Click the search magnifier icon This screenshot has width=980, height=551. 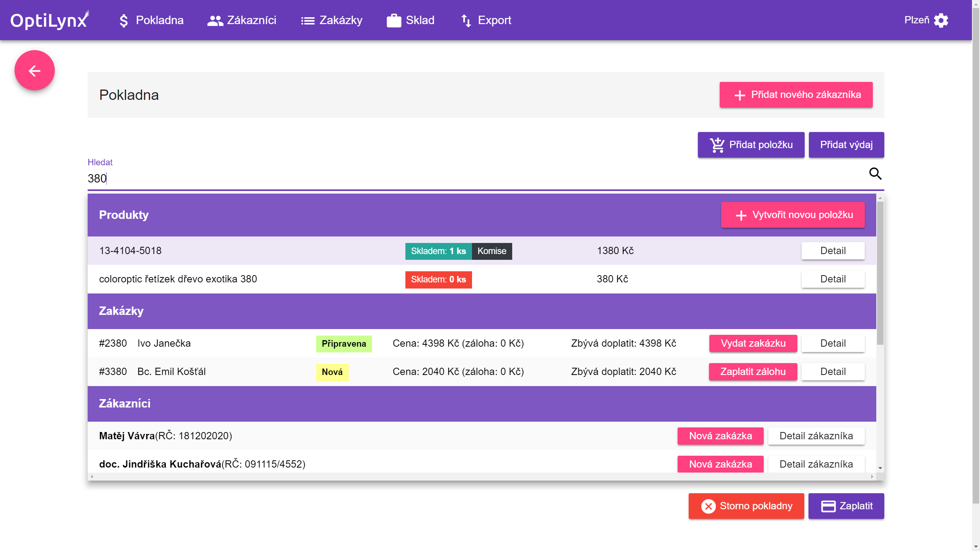875,174
